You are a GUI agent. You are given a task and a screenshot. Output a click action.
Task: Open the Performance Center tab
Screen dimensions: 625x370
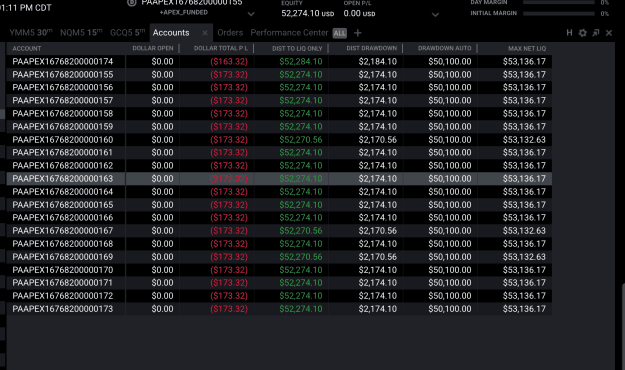tap(289, 33)
